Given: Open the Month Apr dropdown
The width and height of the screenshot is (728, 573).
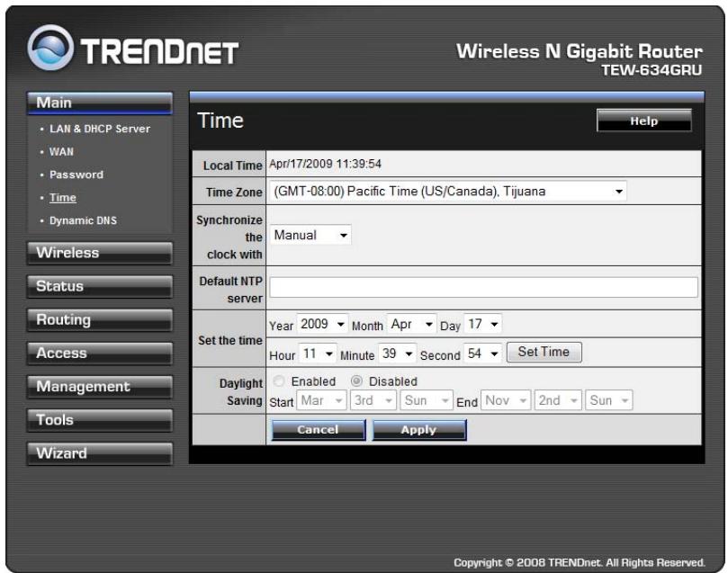Looking at the screenshot, I should (x=411, y=324).
